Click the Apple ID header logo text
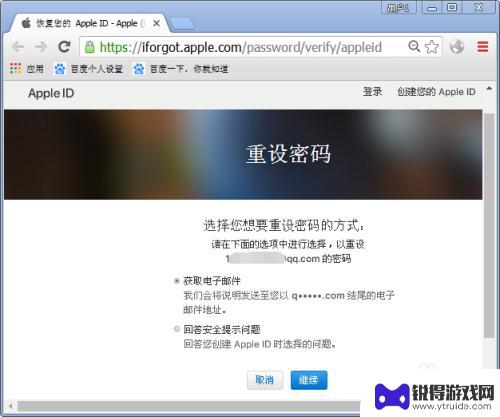 tap(51, 93)
